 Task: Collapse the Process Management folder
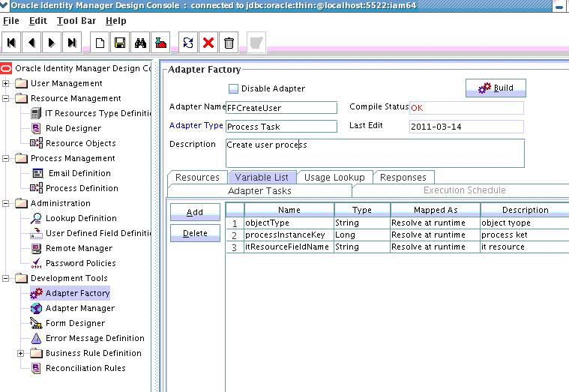click(x=5, y=158)
